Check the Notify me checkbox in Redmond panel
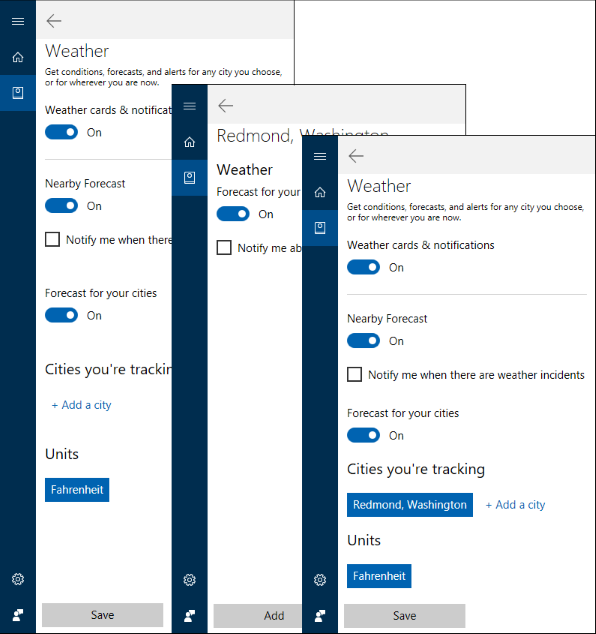Image resolution: width=596 pixels, height=634 pixels. 224,247
